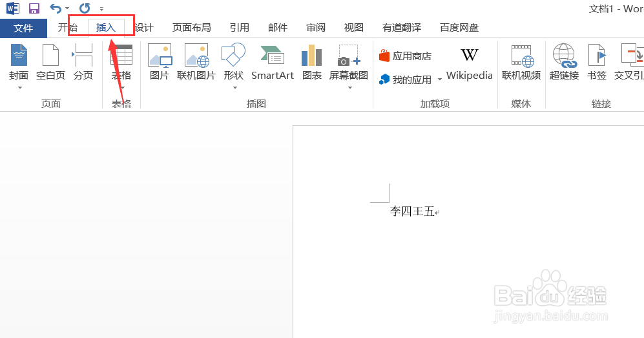Viewport: 644px width, 338px height.
Task: Switch to the 开始 tab
Action: [x=68, y=28]
